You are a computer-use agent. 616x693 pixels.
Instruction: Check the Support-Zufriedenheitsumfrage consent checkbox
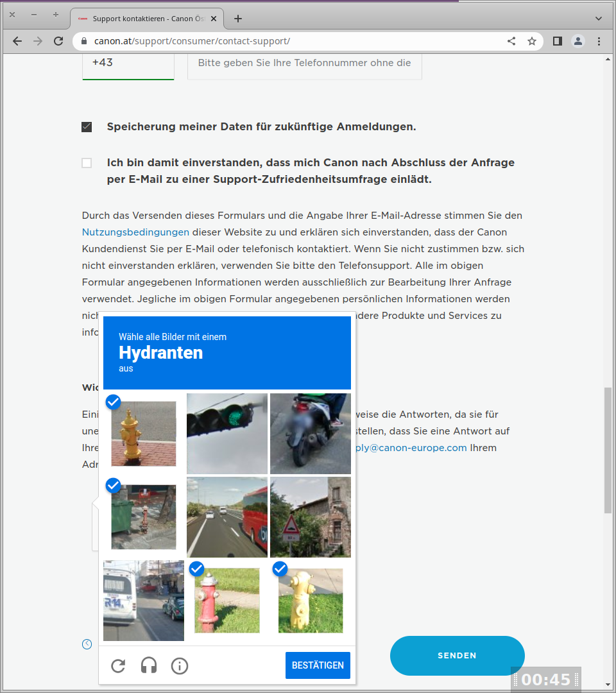tap(87, 163)
